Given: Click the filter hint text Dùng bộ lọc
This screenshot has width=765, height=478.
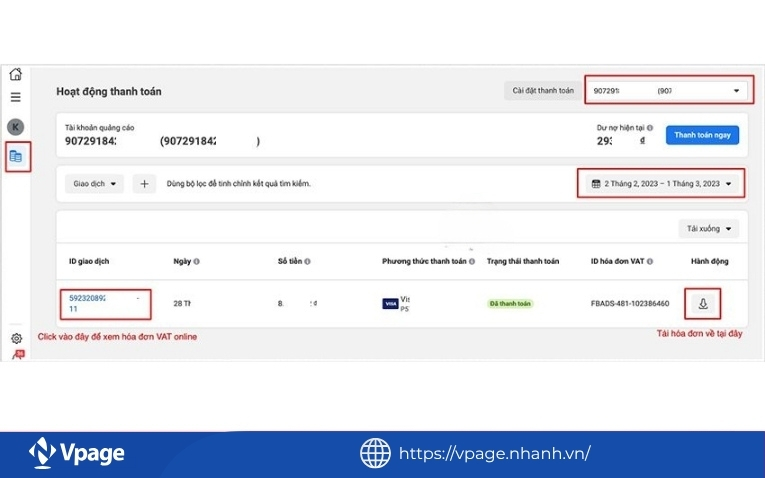Looking at the screenshot, I should point(239,184).
